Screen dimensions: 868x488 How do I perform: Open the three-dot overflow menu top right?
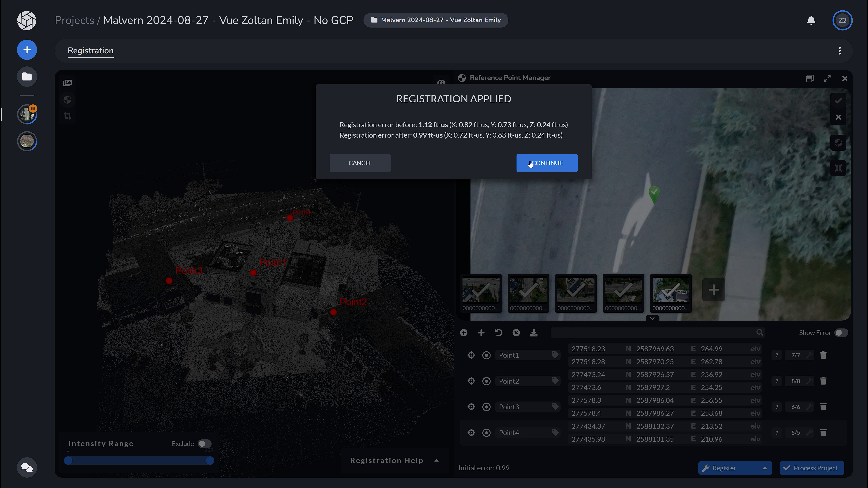[839, 51]
